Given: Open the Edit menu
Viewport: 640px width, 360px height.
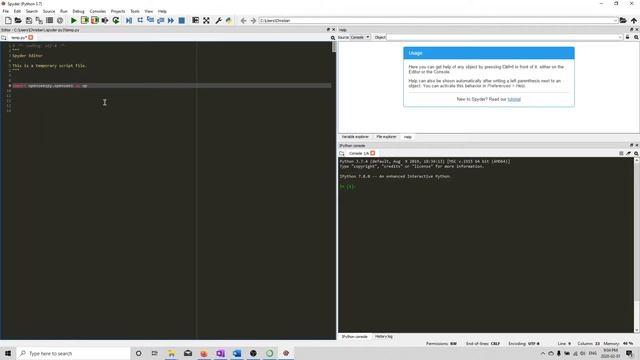Looking at the screenshot, I should click(x=17, y=11).
